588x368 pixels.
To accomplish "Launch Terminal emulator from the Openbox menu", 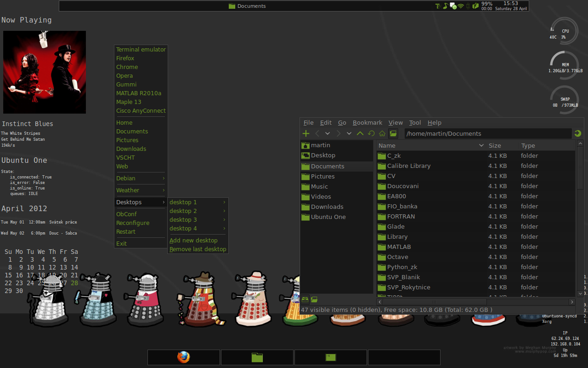I will [x=141, y=49].
